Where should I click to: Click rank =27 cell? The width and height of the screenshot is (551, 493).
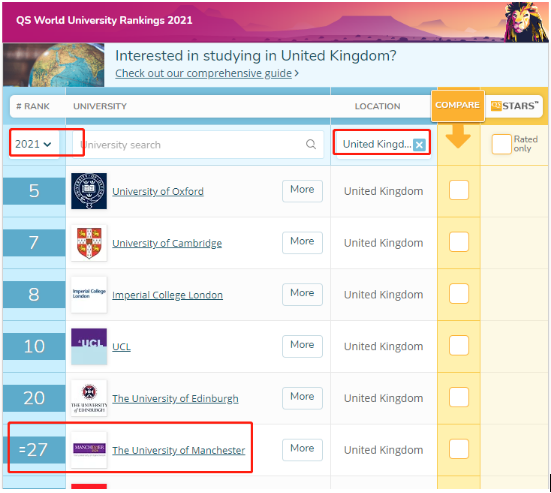pos(34,449)
